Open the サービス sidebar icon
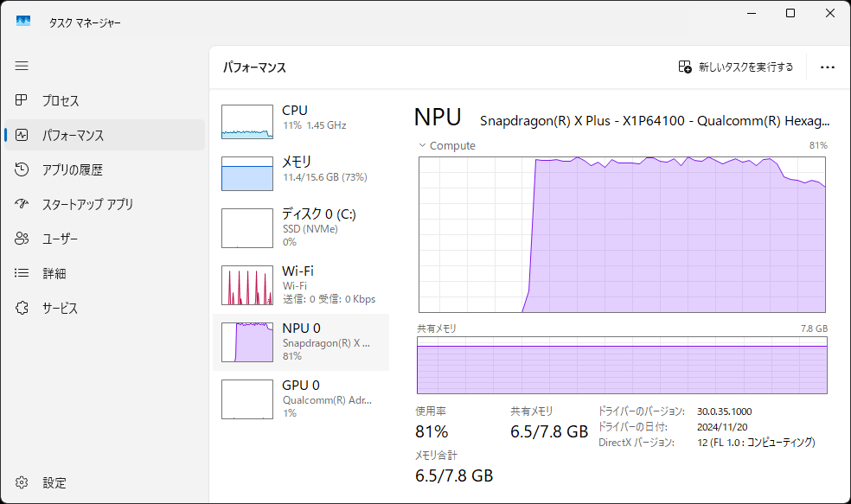Image resolution: width=851 pixels, height=504 pixels. pos(21,308)
